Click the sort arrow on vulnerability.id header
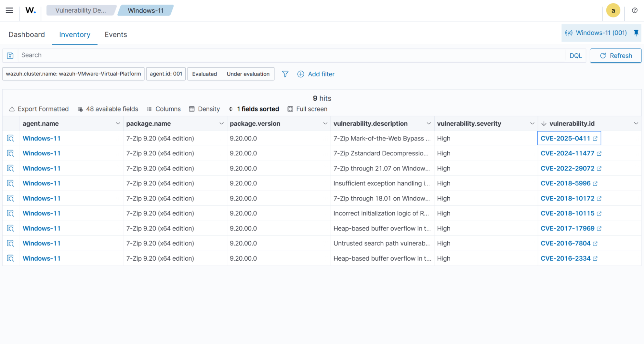644x344 pixels. 544,124
